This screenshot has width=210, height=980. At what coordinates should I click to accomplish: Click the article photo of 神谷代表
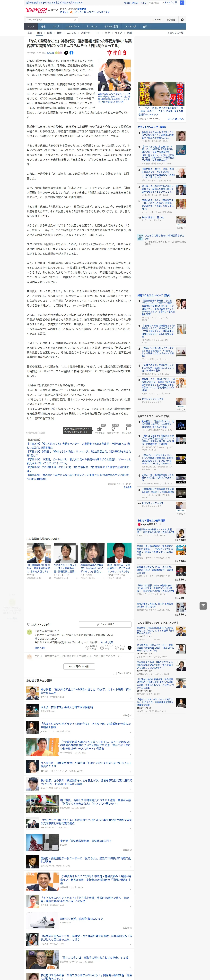(x=114, y=75)
